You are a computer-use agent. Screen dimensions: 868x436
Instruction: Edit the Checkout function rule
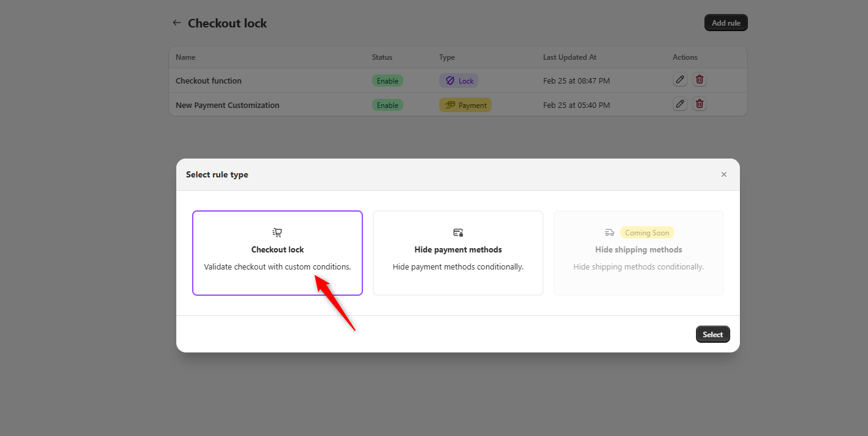click(x=680, y=79)
